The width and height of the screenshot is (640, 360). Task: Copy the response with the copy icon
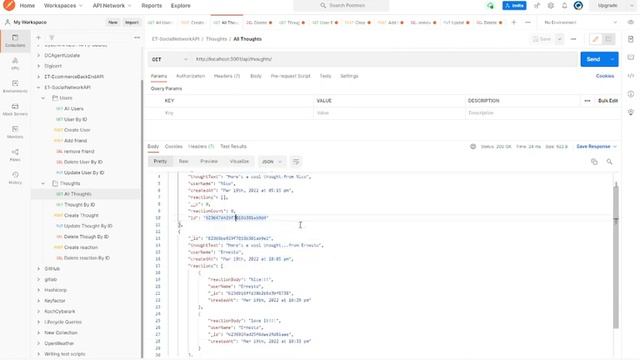tap(594, 162)
